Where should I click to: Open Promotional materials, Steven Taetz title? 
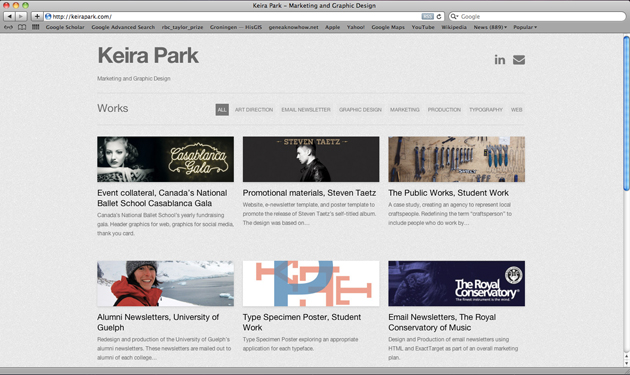tap(309, 193)
